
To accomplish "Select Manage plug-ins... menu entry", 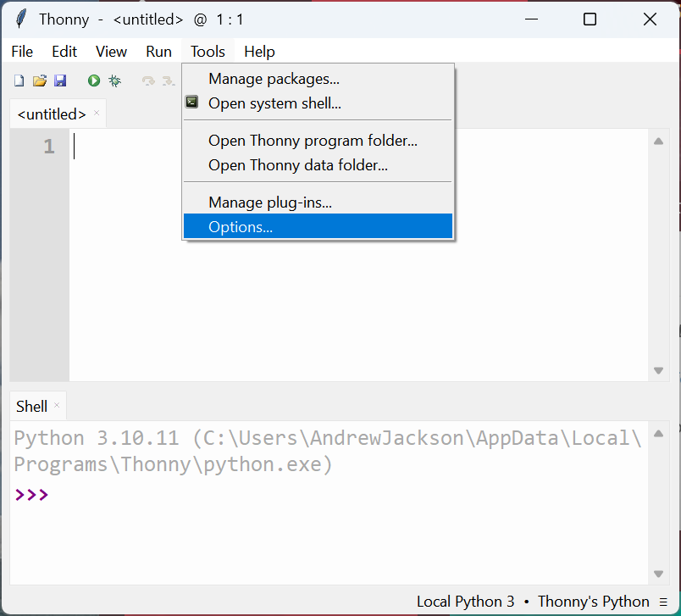I will 269,203.
